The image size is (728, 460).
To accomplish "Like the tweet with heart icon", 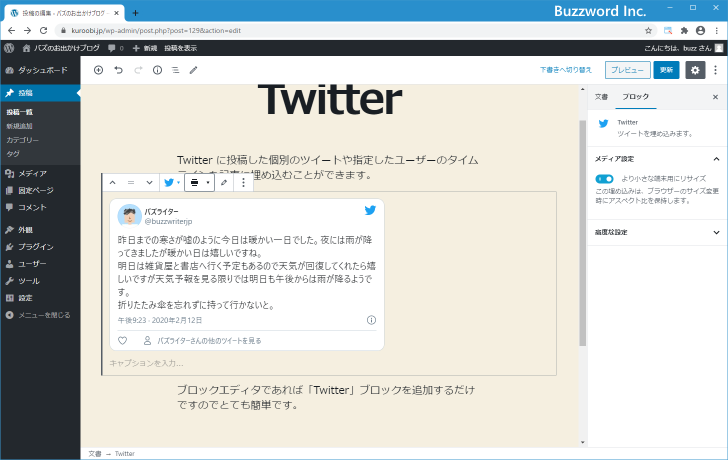I will [x=123, y=341].
